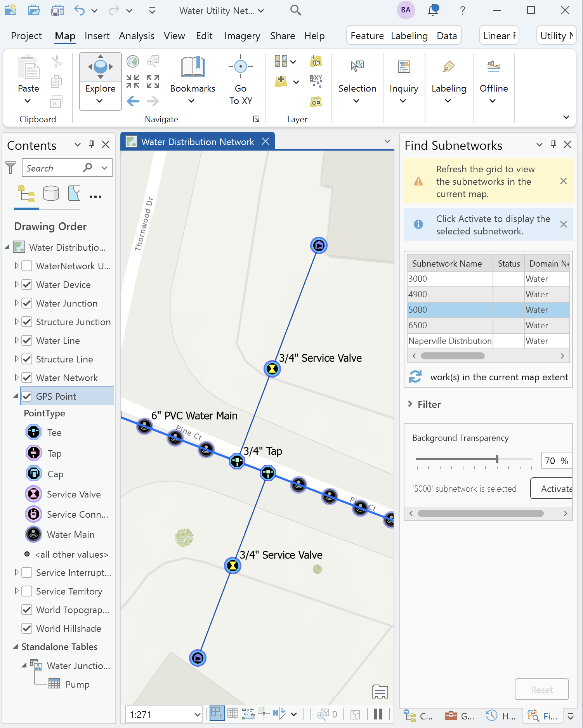Click the Add Data icon
This screenshot has height=728, width=583.
tap(281, 81)
